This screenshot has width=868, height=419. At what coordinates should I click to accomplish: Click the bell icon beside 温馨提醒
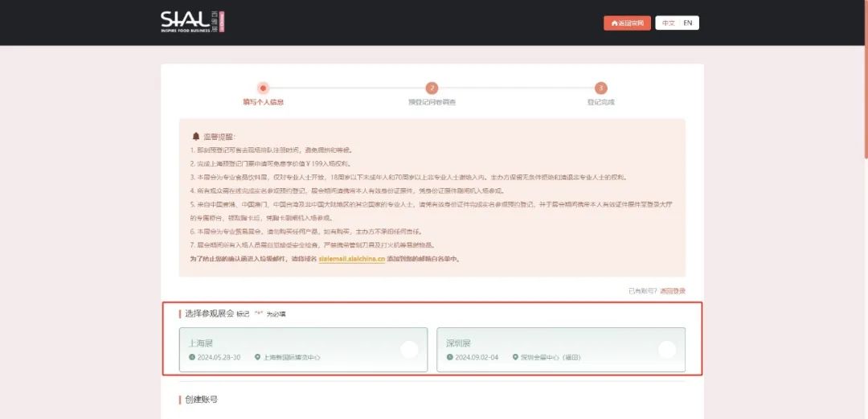(195, 137)
